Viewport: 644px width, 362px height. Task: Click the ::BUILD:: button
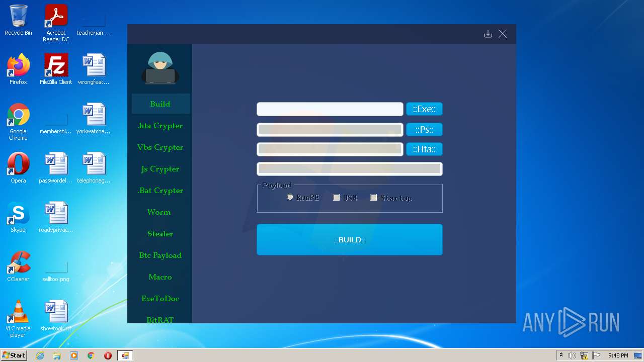click(x=350, y=240)
